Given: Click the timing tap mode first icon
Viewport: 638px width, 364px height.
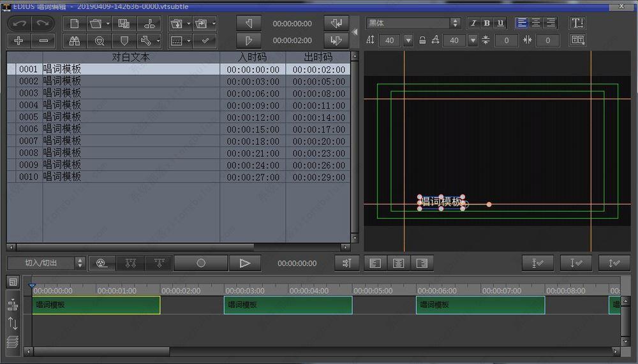Looking at the screenshot, I should [102, 263].
